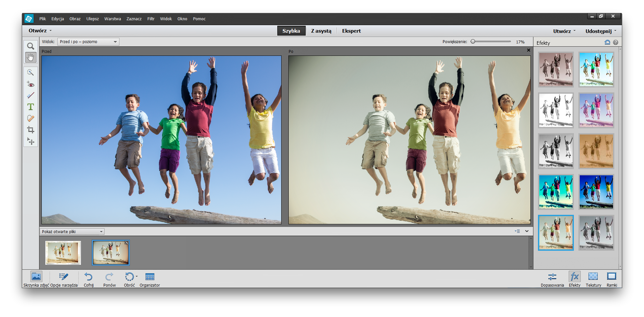This screenshot has height=317, width=644.
Task: Apply the golden sepia effect thumbnail
Action: click(x=596, y=151)
